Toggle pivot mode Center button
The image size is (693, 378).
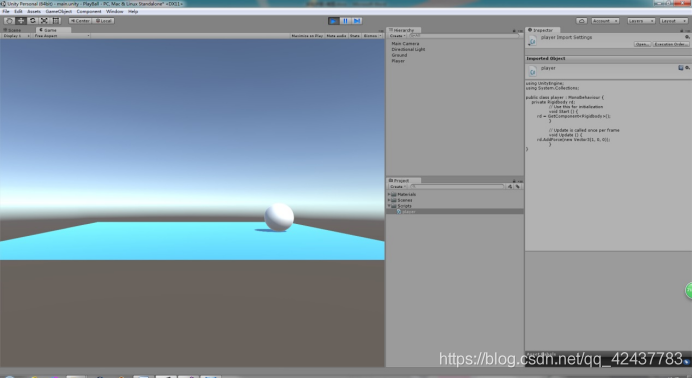point(80,21)
